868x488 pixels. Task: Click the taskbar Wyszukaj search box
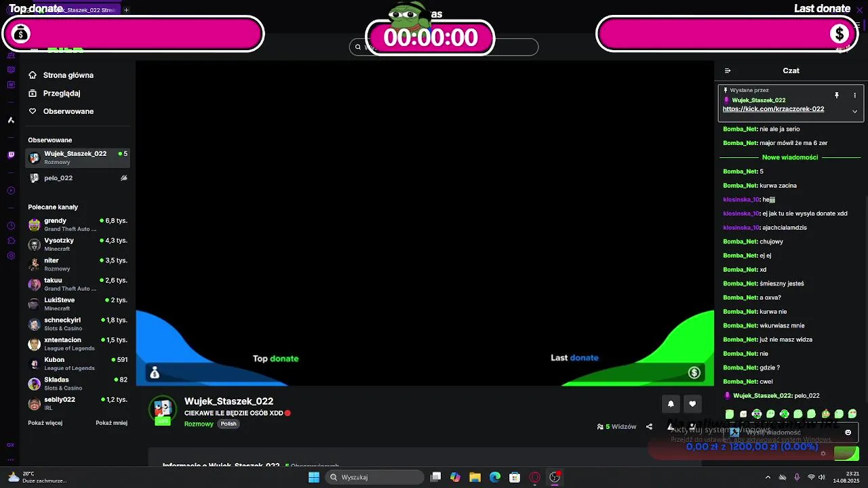[x=375, y=477]
